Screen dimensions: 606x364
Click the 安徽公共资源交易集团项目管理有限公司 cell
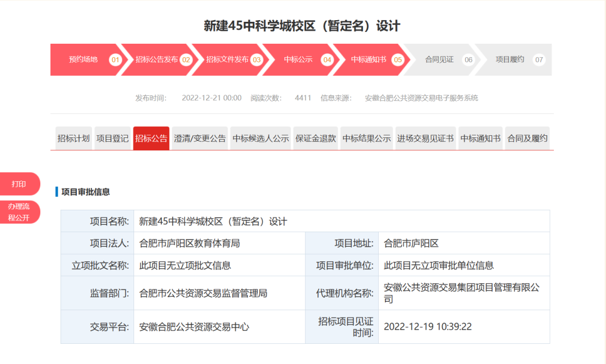(464, 293)
